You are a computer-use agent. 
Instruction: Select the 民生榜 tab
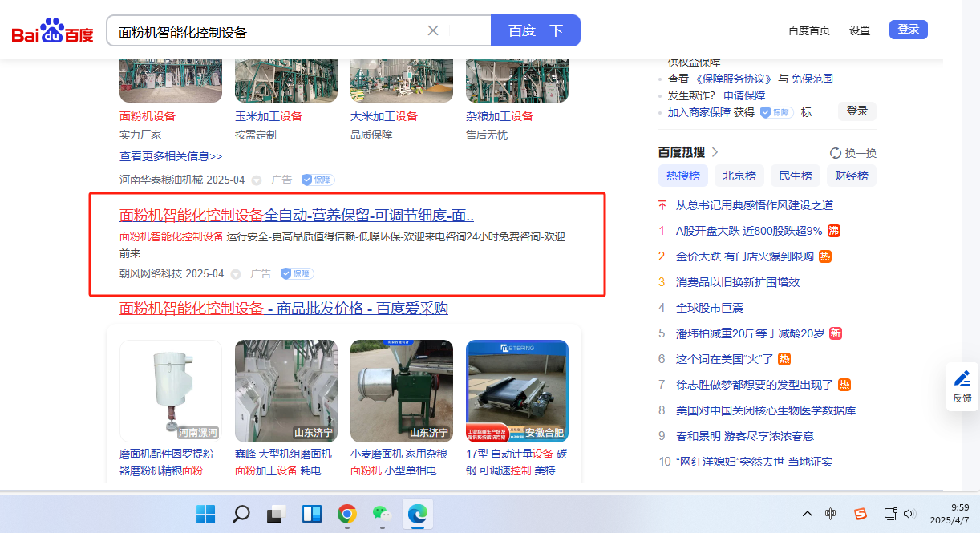[796, 176]
